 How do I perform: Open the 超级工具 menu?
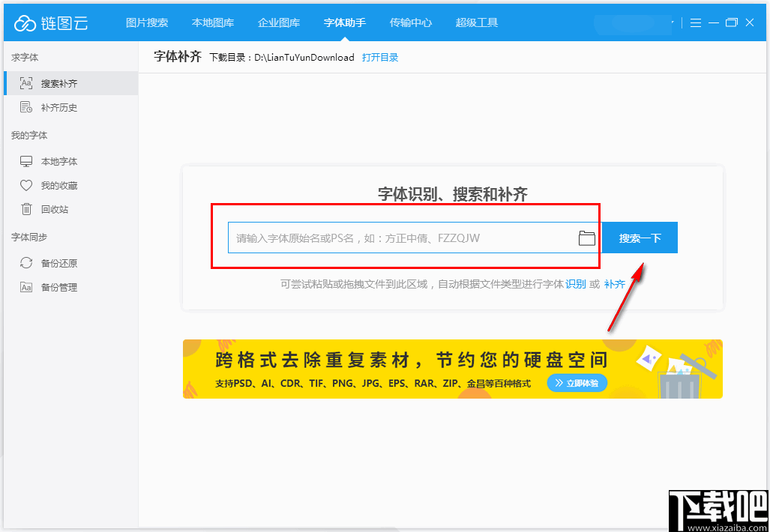[475, 22]
